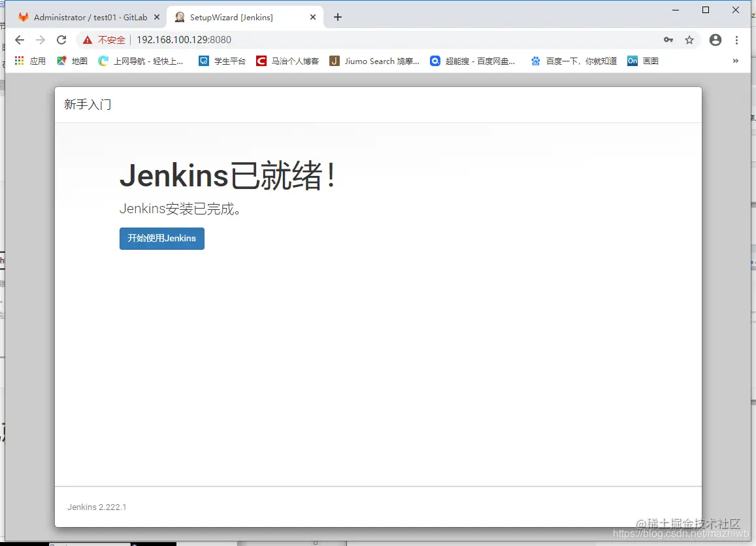Click the 不安全 security warning indicator

pyautogui.click(x=105, y=40)
